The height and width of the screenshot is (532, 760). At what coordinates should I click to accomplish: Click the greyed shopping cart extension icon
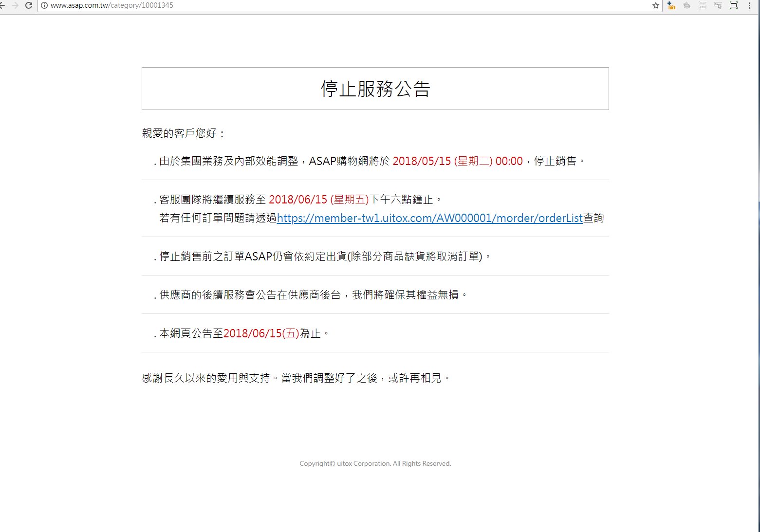click(687, 5)
